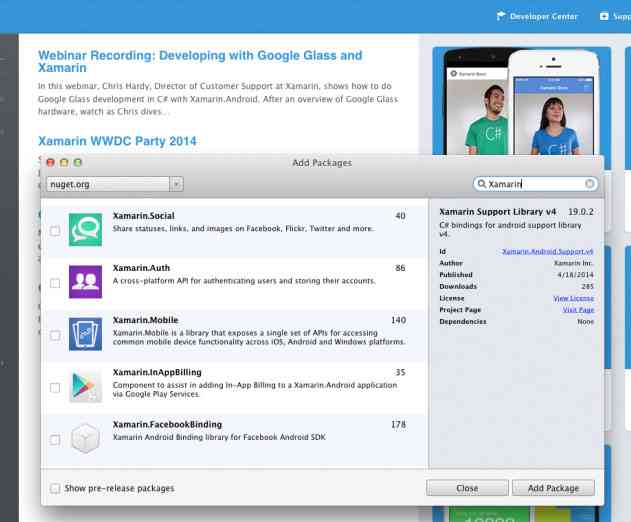
Task: Open Webinar Recording Google Glass article
Action: (x=200, y=61)
